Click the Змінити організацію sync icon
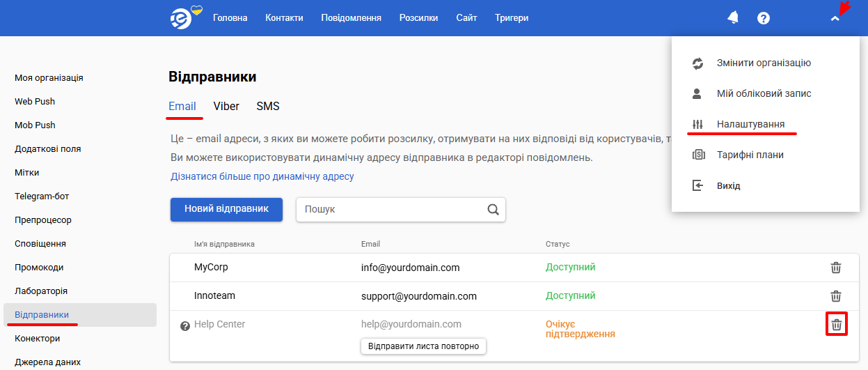The image size is (868, 370). [x=698, y=63]
